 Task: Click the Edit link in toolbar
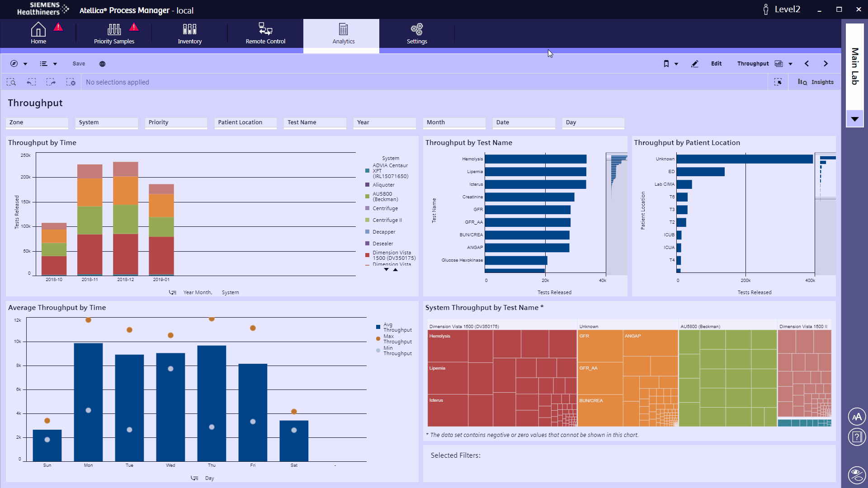716,64
